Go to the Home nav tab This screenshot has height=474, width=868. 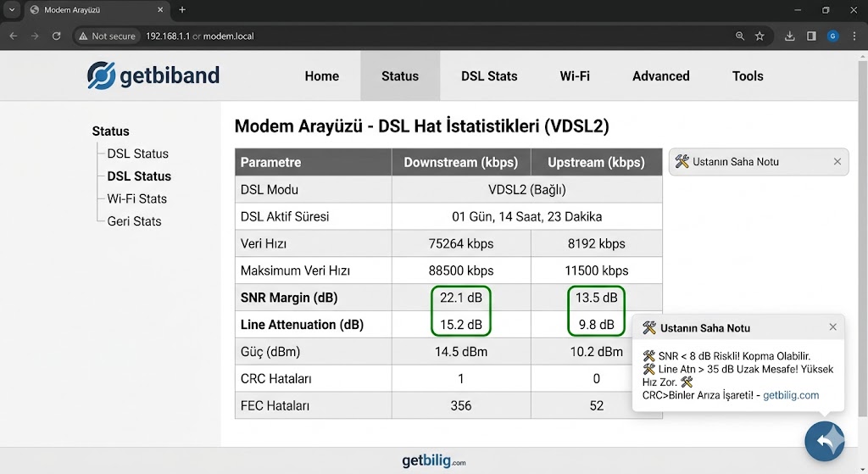coord(321,75)
